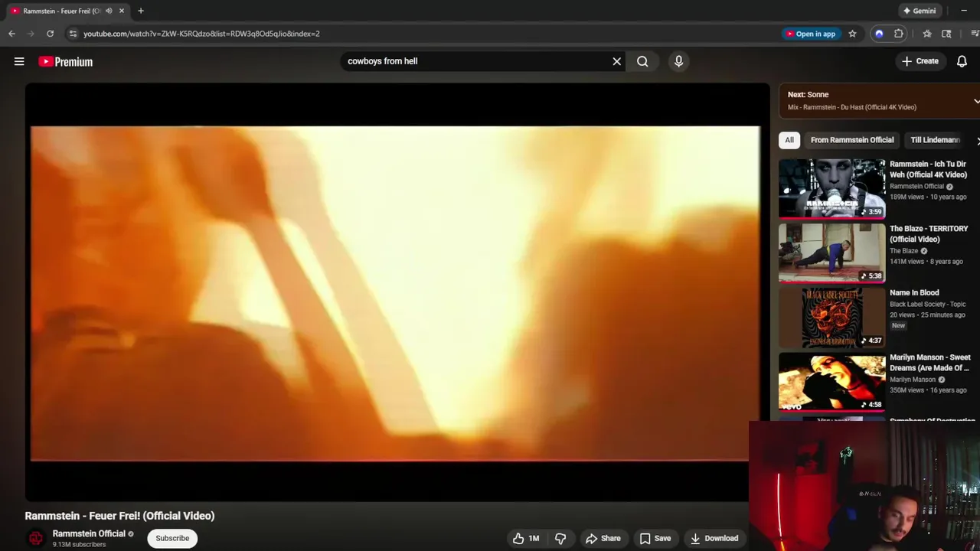Open 'The Blaze - TERRITORY' title

[929, 233]
